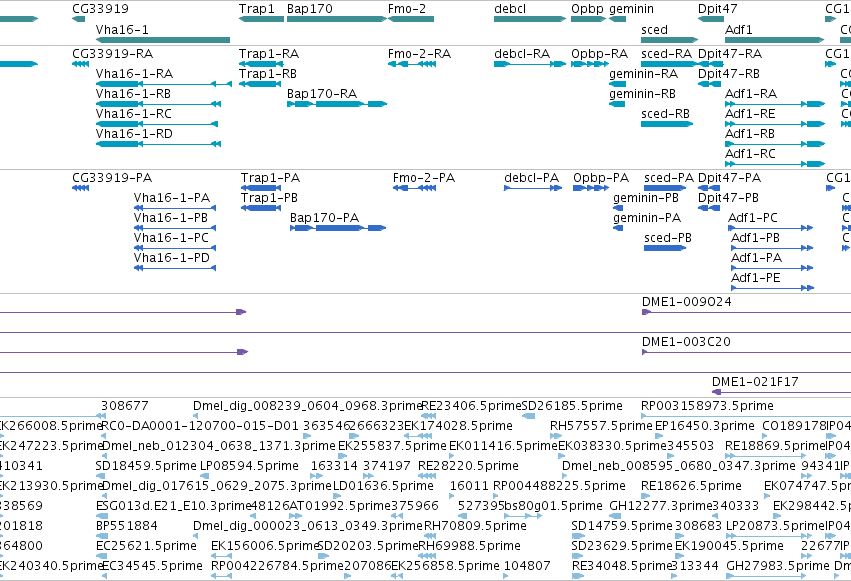Open protein Trap1-PA
Screen dimensions: 851x581
pyautogui.click(x=270, y=178)
